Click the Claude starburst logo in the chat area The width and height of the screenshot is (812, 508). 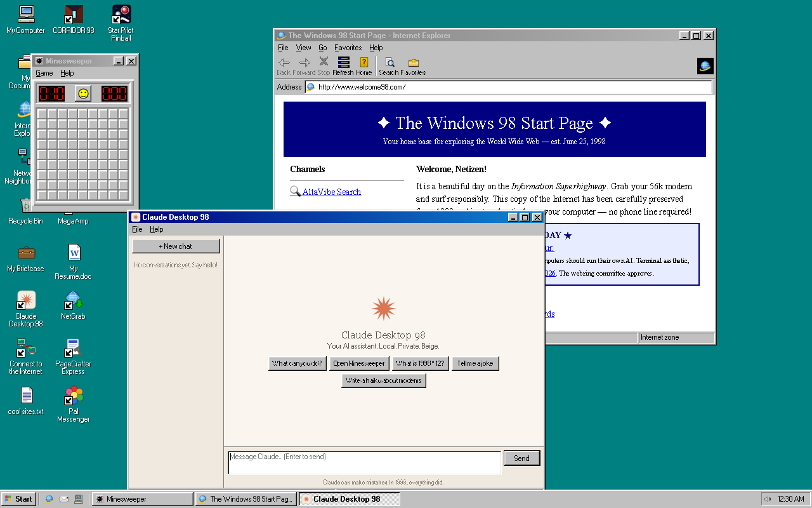[x=383, y=309]
